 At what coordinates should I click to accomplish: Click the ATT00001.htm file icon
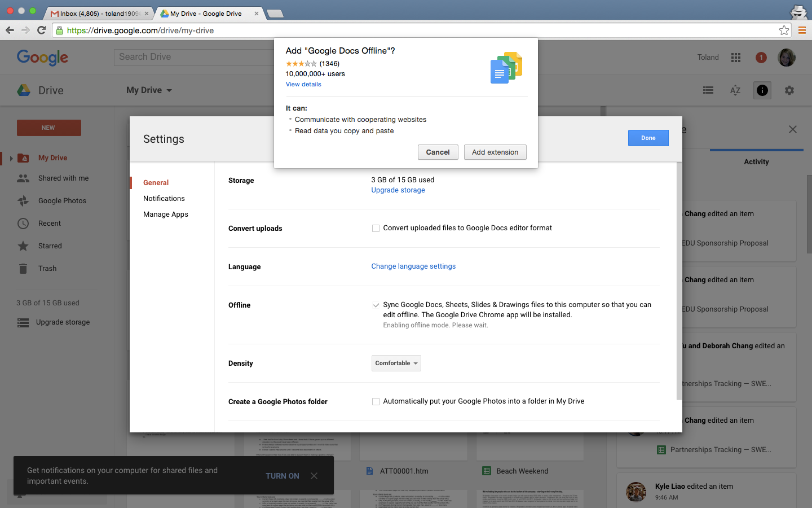tap(369, 471)
